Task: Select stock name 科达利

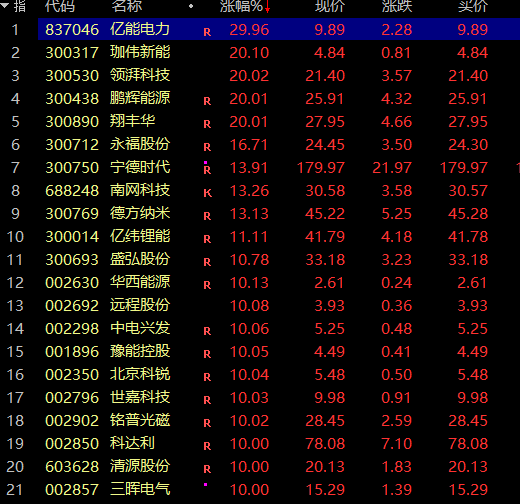Action: [x=133, y=443]
